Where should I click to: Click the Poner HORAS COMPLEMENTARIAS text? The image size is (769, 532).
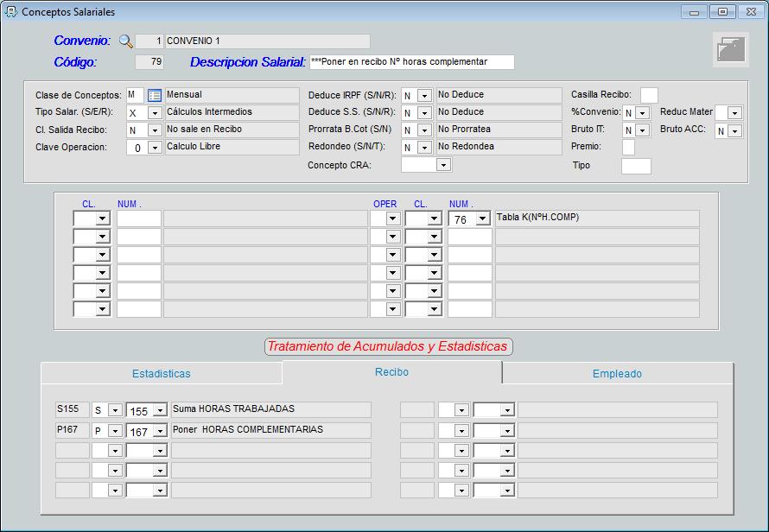pyautogui.click(x=248, y=429)
